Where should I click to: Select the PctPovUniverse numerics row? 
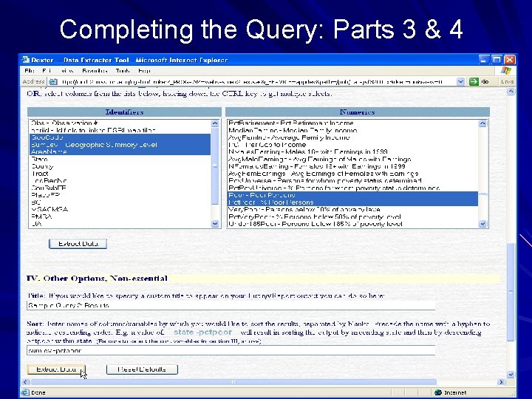click(x=352, y=188)
